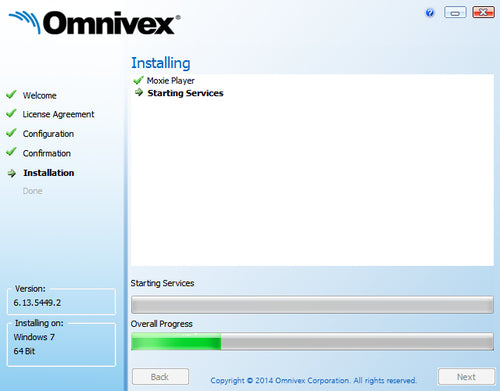Select the License Agreement step
This screenshot has height=391, width=500.
click(x=58, y=114)
